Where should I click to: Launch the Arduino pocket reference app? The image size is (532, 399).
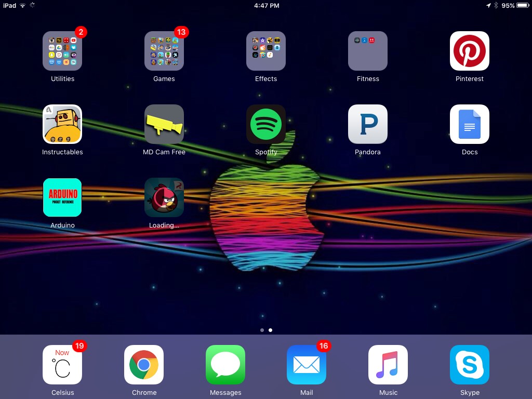(62, 197)
